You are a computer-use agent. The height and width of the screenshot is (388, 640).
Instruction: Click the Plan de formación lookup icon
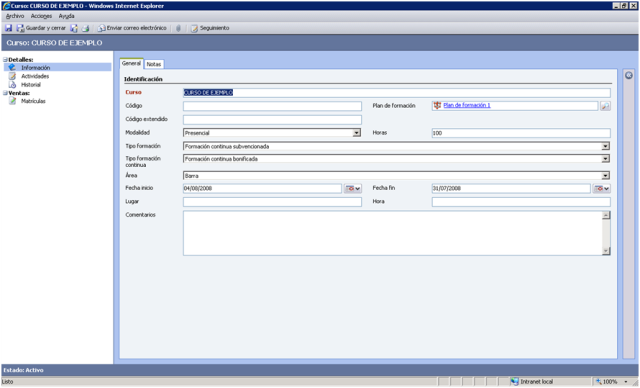pyautogui.click(x=605, y=106)
